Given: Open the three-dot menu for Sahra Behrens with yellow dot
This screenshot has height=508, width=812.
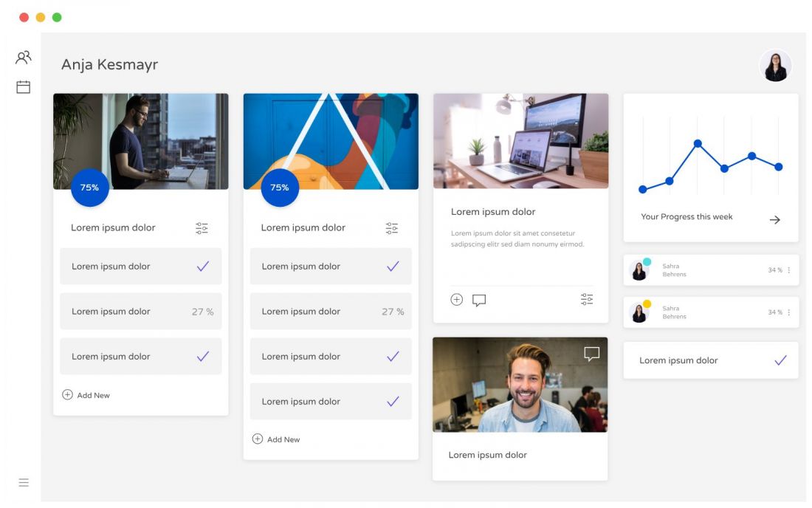Looking at the screenshot, I should coord(788,312).
